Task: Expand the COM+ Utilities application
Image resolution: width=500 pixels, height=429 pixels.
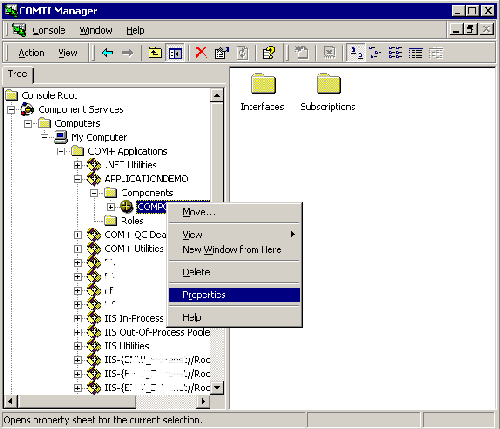Action: pyautogui.click(x=77, y=249)
